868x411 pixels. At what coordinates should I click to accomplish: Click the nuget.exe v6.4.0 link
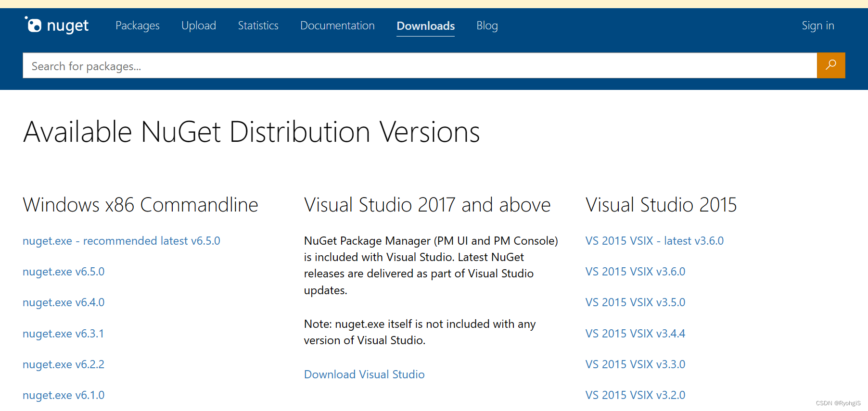64,302
